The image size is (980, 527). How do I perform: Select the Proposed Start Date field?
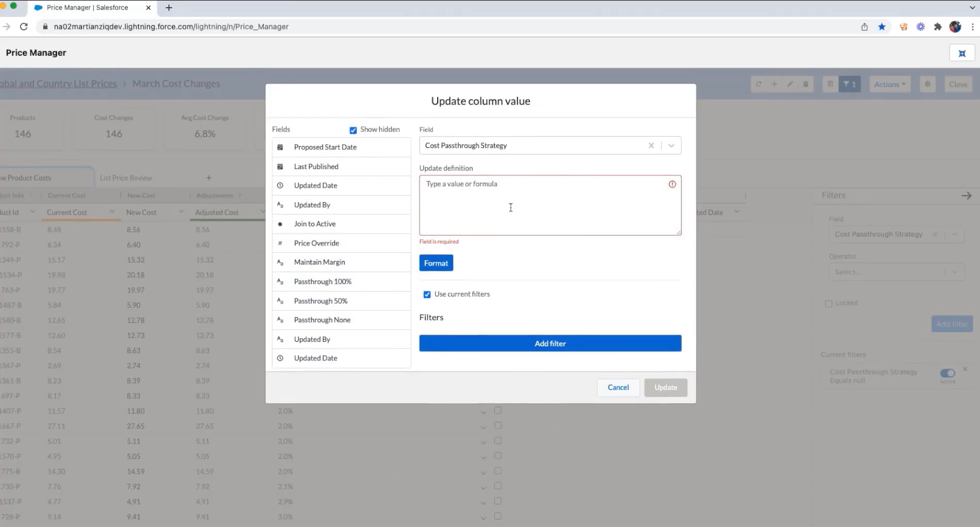(x=341, y=147)
